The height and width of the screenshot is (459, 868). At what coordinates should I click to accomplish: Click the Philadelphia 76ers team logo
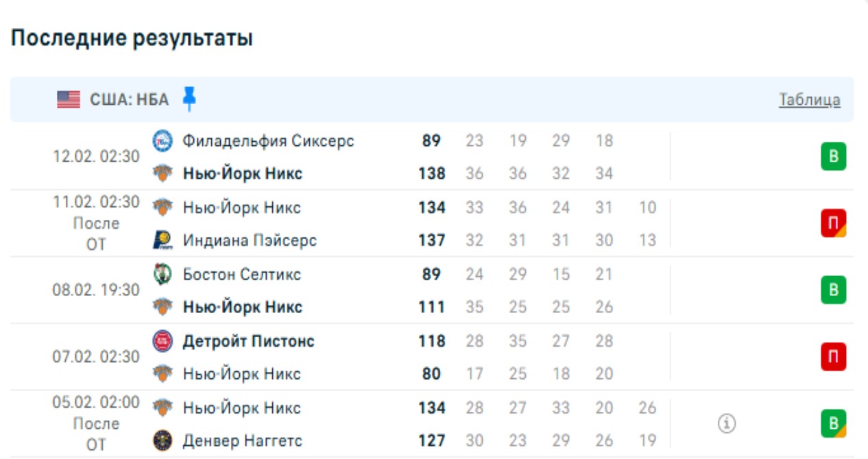click(162, 141)
